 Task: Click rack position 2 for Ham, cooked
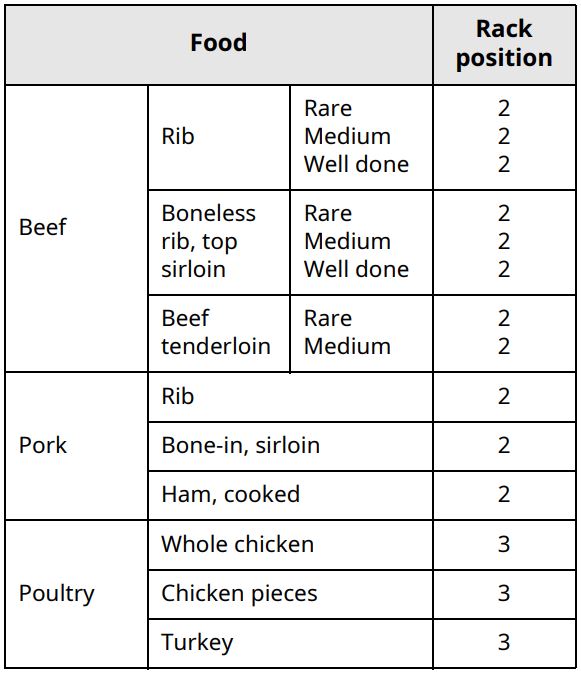pos(504,495)
